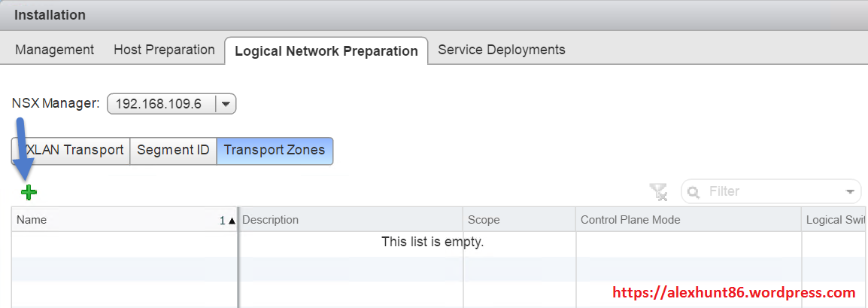The image size is (868, 308).
Task: Switch to the Segment ID section
Action: [173, 150]
